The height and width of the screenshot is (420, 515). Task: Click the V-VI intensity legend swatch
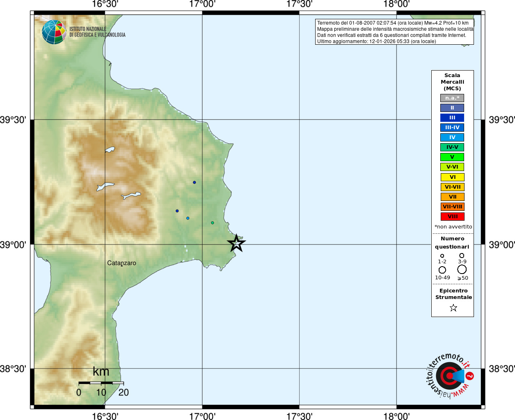[452, 167]
